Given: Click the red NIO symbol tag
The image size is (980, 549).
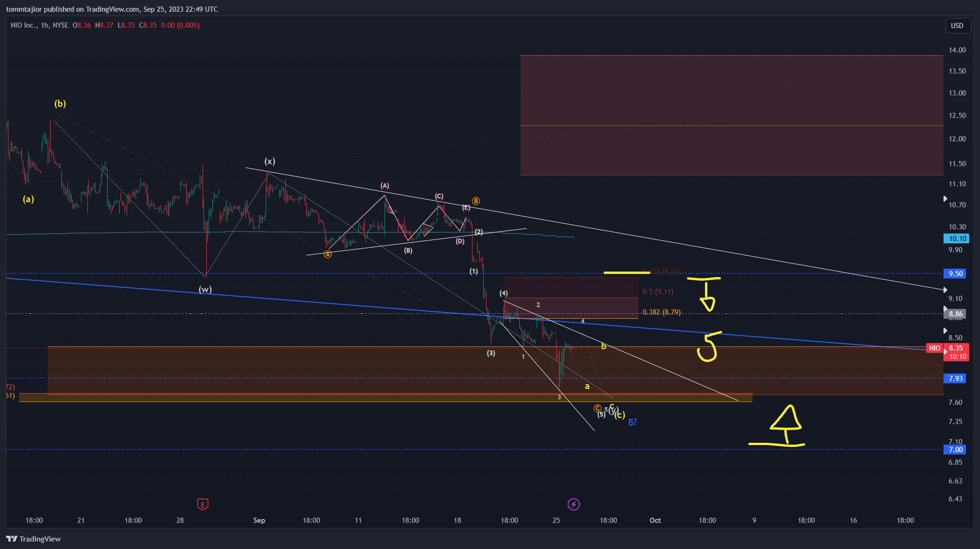Looking at the screenshot, I should click(x=934, y=348).
